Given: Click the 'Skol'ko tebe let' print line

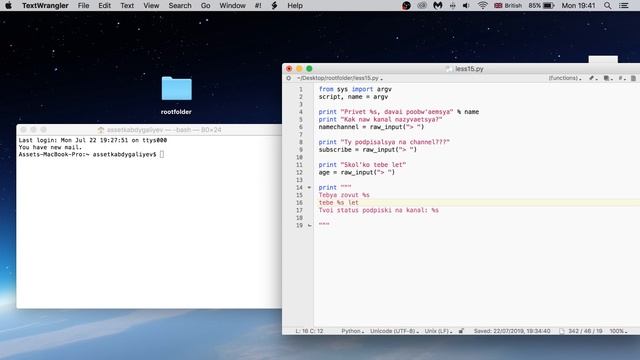Looking at the screenshot, I should 362,165.
